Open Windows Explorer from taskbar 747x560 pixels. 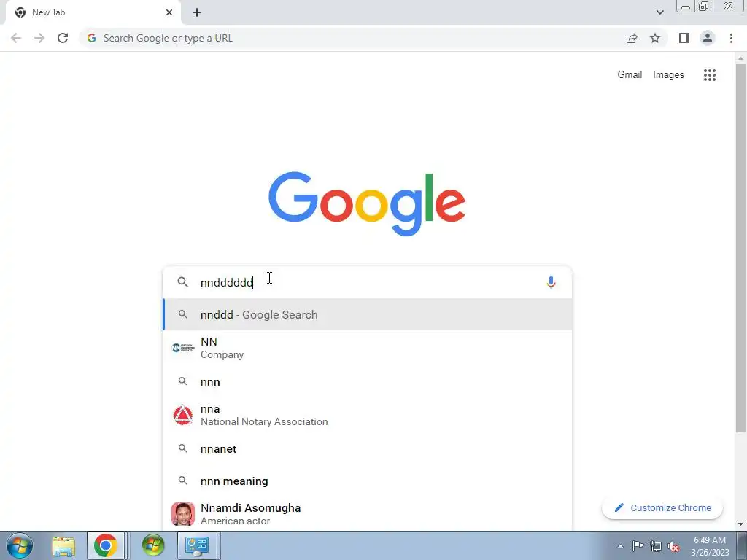point(63,545)
